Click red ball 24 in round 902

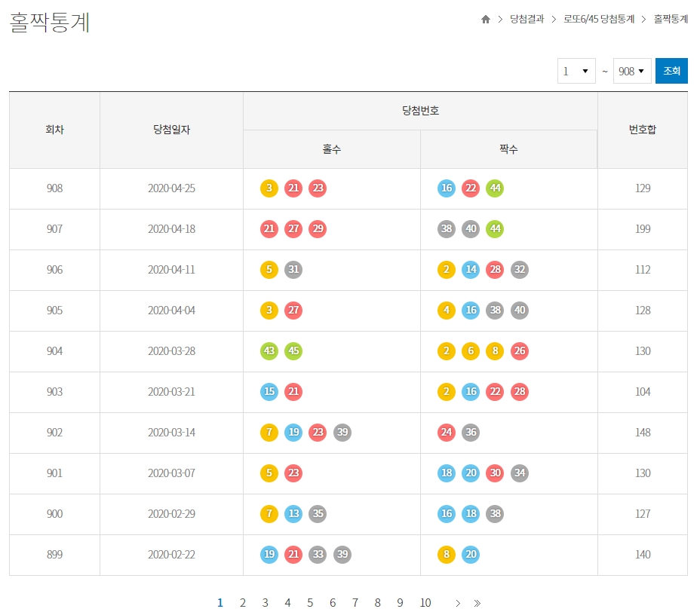(x=447, y=433)
